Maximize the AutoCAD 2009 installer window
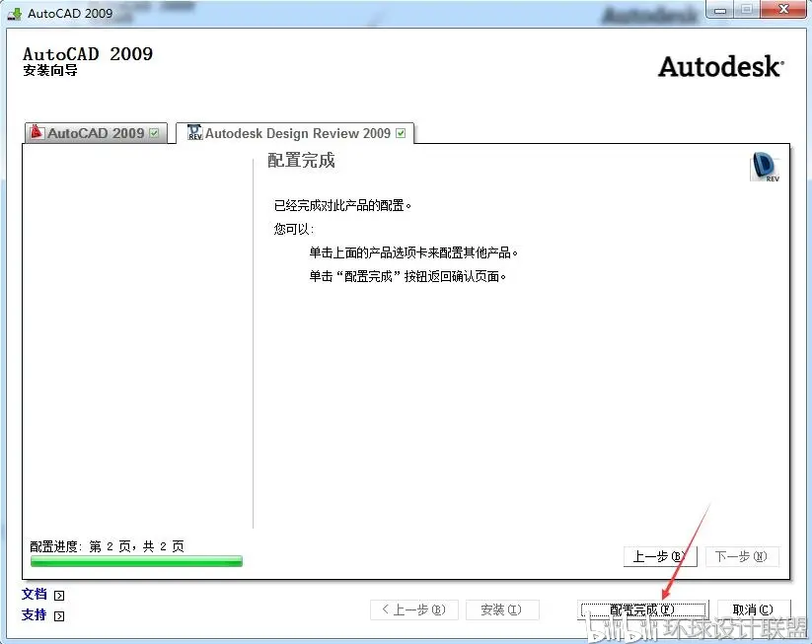 747,9
